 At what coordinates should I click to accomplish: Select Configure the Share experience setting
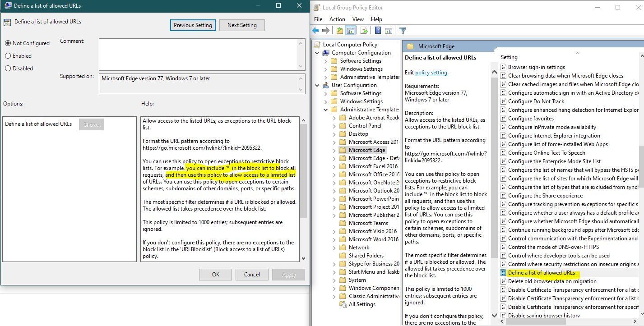tap(545, 196)
